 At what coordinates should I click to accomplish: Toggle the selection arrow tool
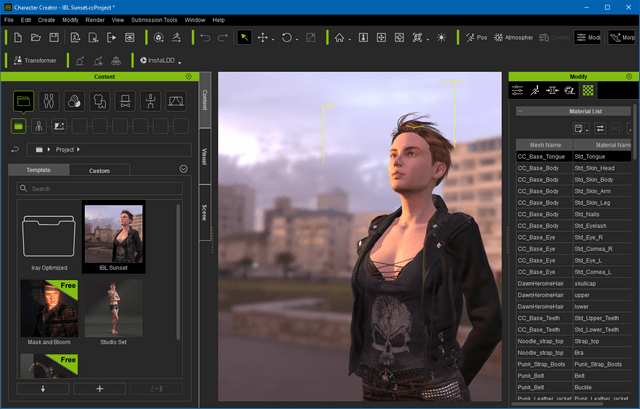(244, 38)
